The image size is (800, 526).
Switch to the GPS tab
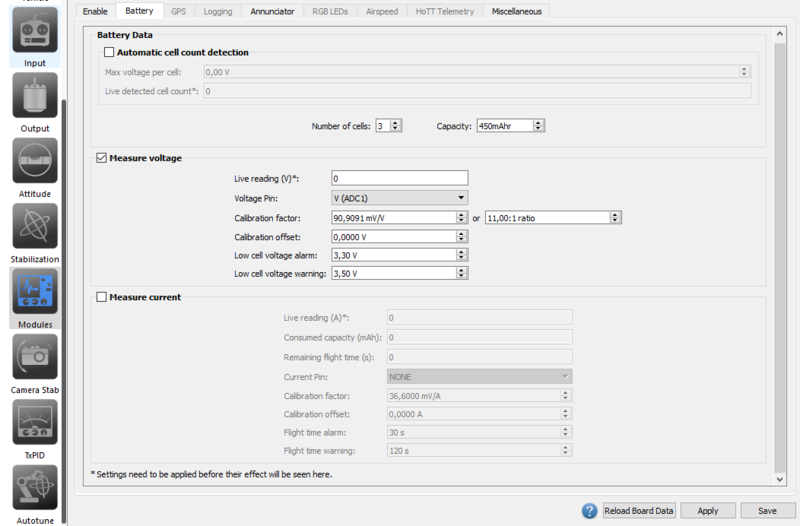(179, 11)
